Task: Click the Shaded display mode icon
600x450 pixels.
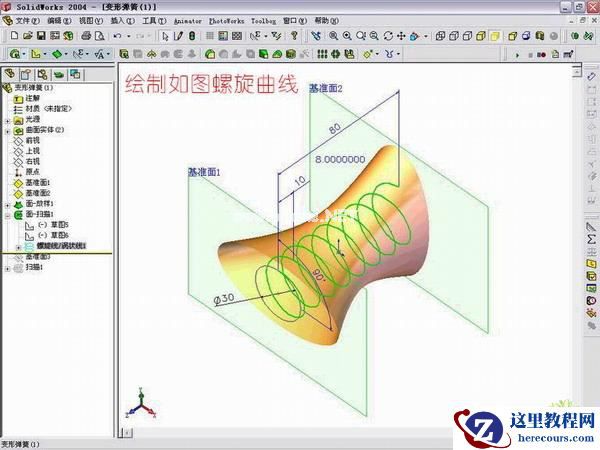Action: coord(495,36)
